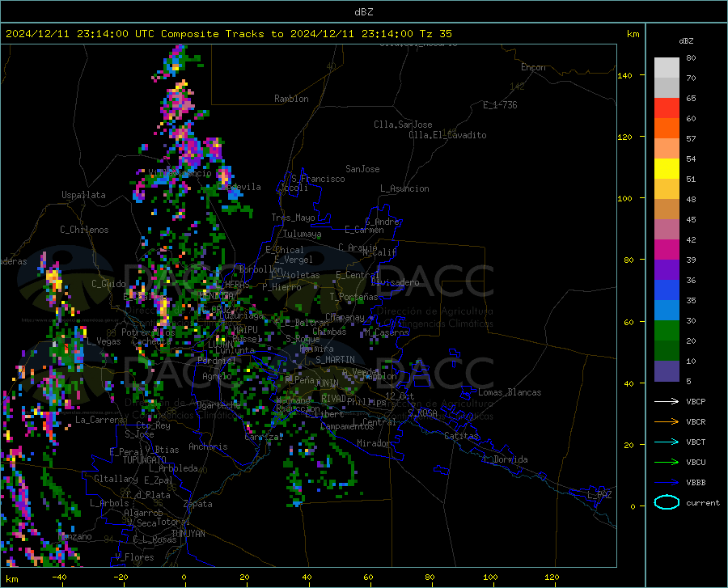
Task: Click the 'dBZ' title at the top
Action: pyautogui.click(x=363, y=12)
